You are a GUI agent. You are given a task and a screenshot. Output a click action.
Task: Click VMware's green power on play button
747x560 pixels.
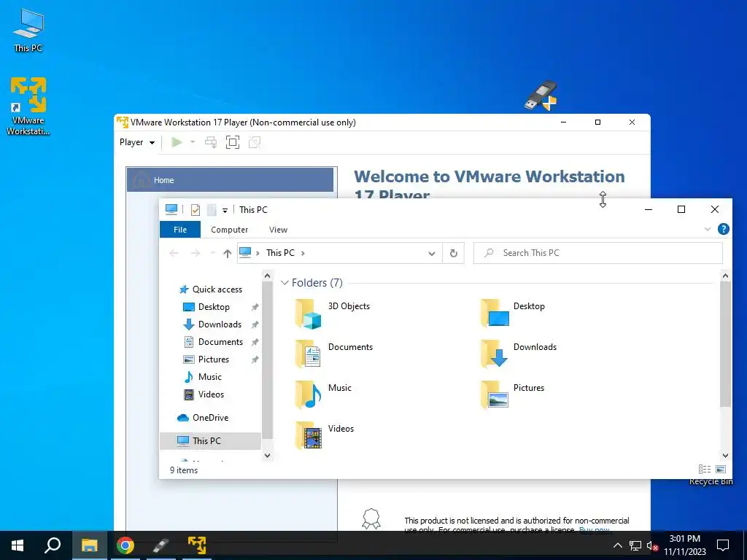[177, 142]
